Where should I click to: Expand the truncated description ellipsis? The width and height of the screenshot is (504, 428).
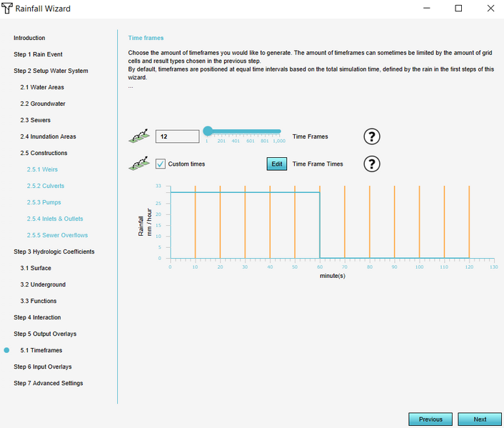[x=131, y=86]
